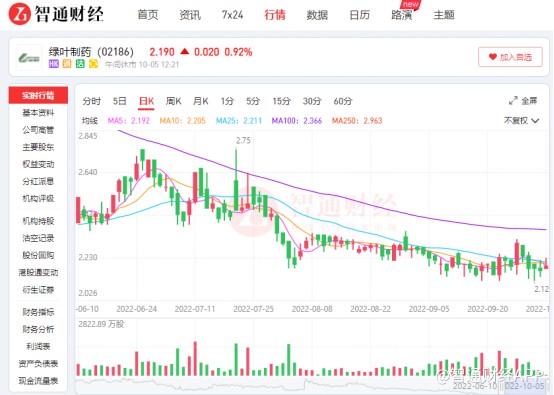
Task: Click the 2.75 high price label
Action: 243,141
